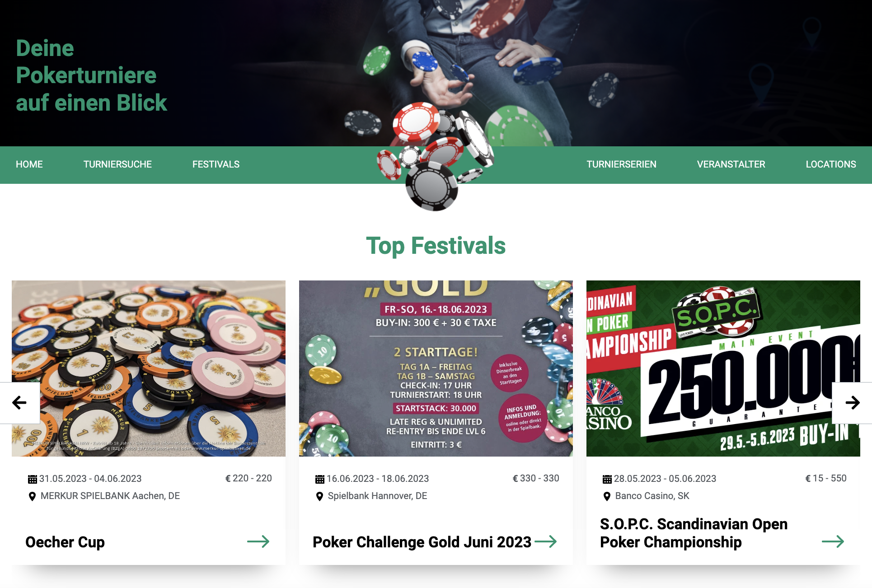Open TURNIERSUCHE in the navigation bar

click(x=117, y=164)
